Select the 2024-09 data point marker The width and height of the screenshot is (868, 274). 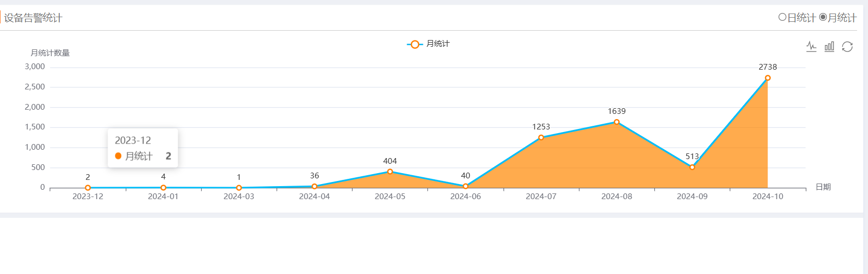pos(692,167)
